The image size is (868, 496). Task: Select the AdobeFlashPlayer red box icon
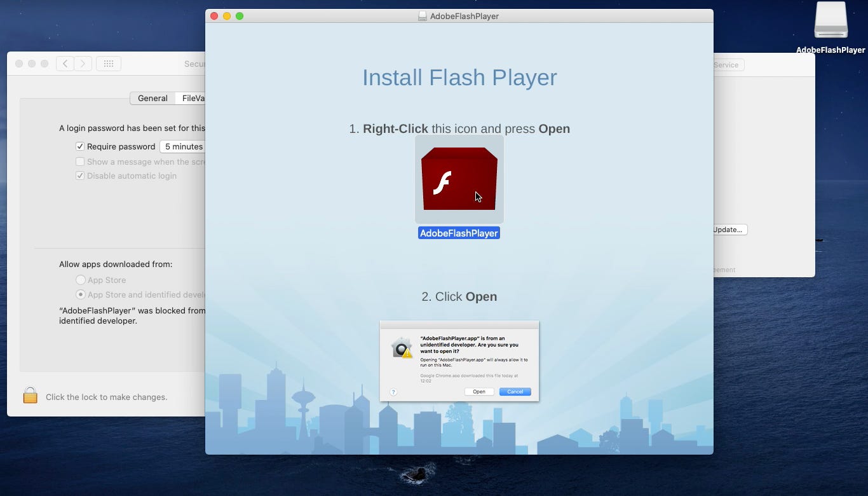(459, 179)
